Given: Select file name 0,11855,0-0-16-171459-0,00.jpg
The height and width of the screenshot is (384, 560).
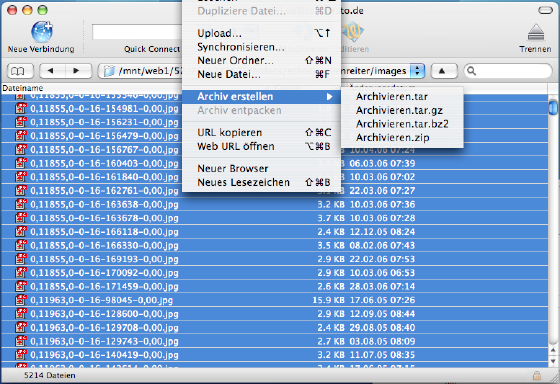Looking at the screenshot, I should pyautogui.click(x=104, y=286).
